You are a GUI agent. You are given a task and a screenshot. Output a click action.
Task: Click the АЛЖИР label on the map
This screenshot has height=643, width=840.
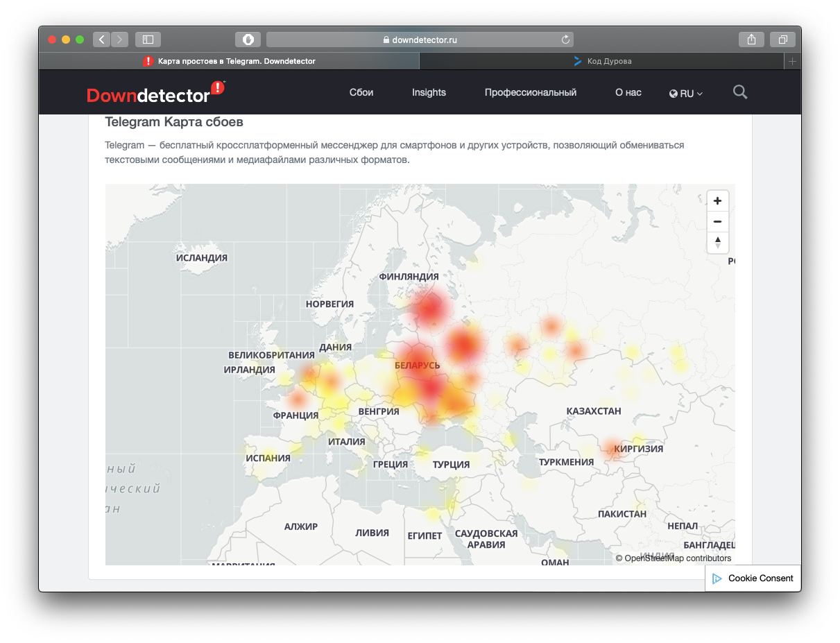tap(300, 526)
